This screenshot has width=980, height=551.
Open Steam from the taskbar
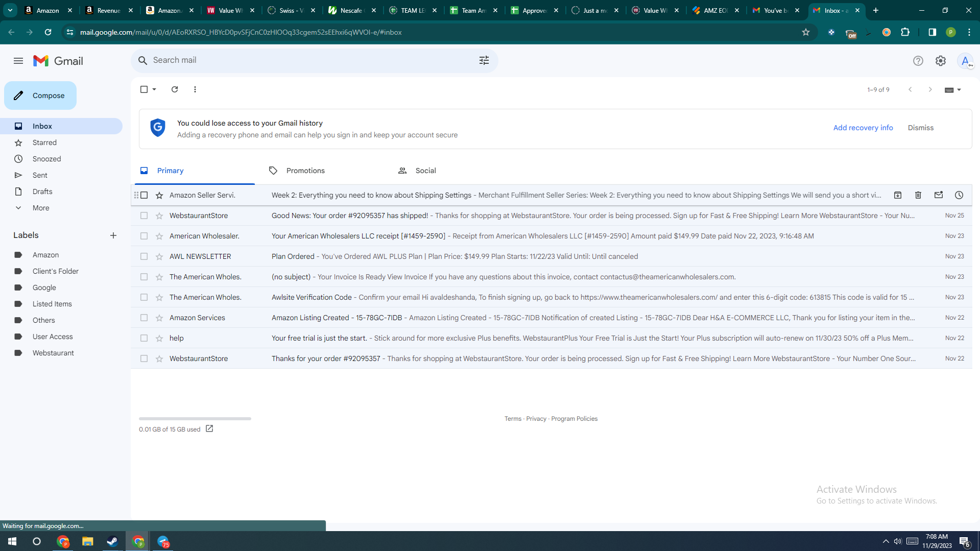(112, 541)
